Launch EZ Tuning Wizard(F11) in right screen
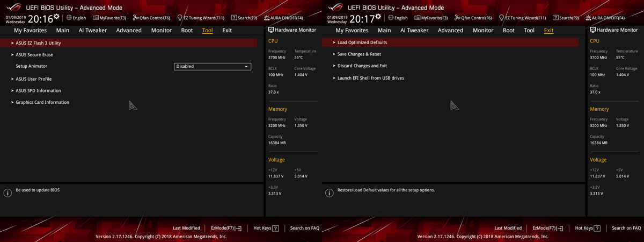 (x=523, y=18)
